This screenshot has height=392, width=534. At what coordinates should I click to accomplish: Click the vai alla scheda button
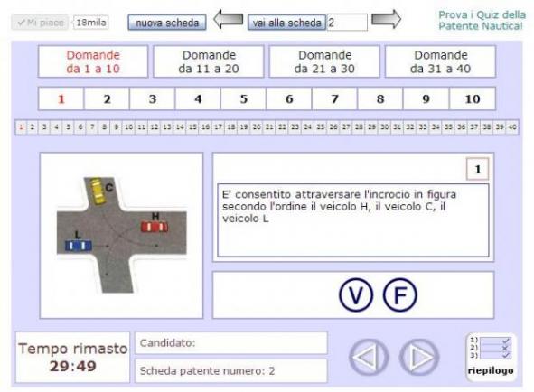[x=286, y=23]
